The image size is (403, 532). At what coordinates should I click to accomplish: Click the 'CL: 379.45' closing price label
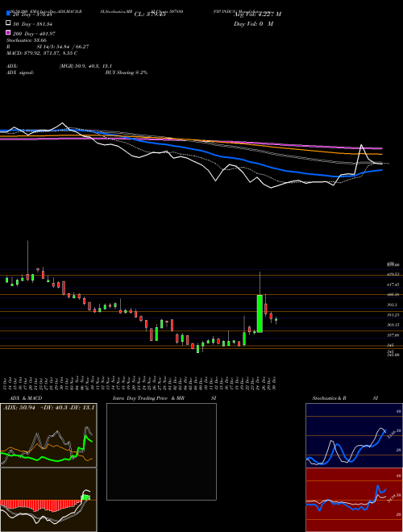150,15
